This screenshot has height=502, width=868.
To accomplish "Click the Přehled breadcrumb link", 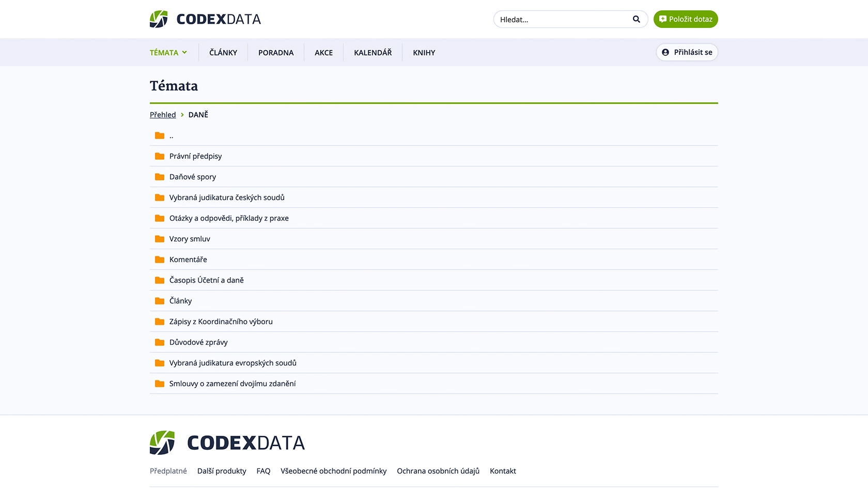I will tap(163, 115).
